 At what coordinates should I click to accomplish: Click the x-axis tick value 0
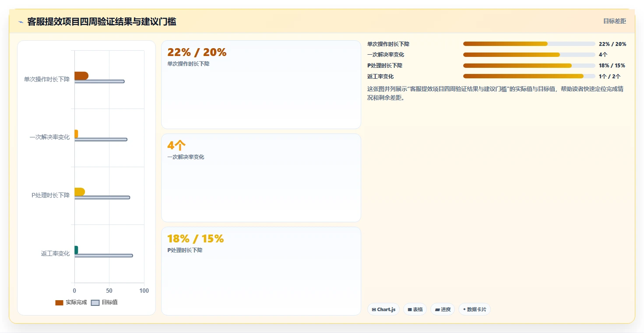tap(74, 291)
